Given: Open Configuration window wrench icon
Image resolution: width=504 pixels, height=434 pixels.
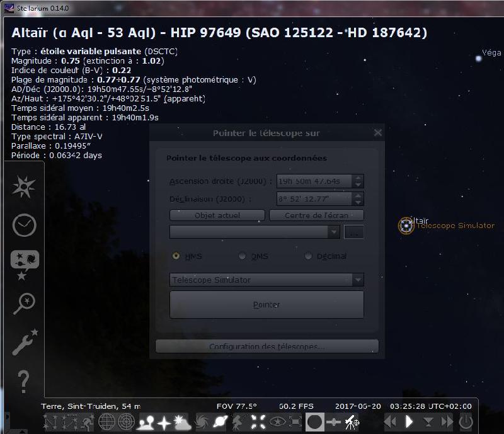Looking at the screenshot, I should click(x=25, y=342).
